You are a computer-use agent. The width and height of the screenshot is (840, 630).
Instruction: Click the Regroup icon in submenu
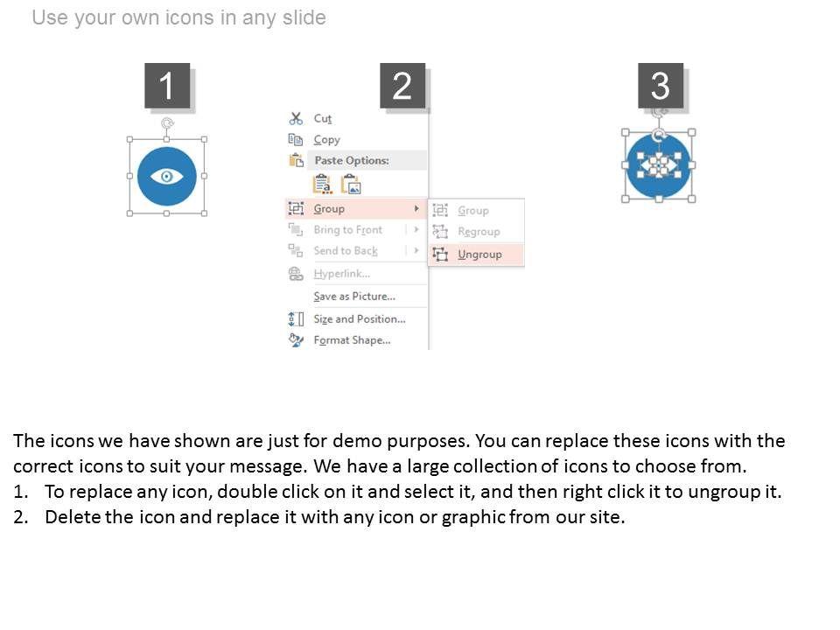(440, 231)
